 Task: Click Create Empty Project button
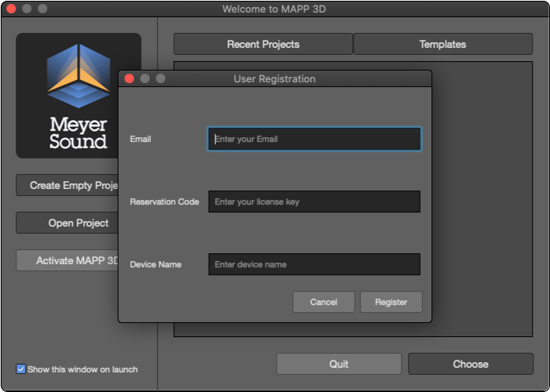(x=67, y=185)
